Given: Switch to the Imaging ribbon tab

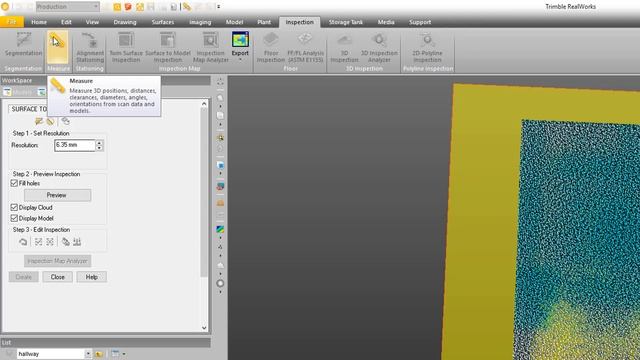Looking at the screenshot, I should click(200, 22).
